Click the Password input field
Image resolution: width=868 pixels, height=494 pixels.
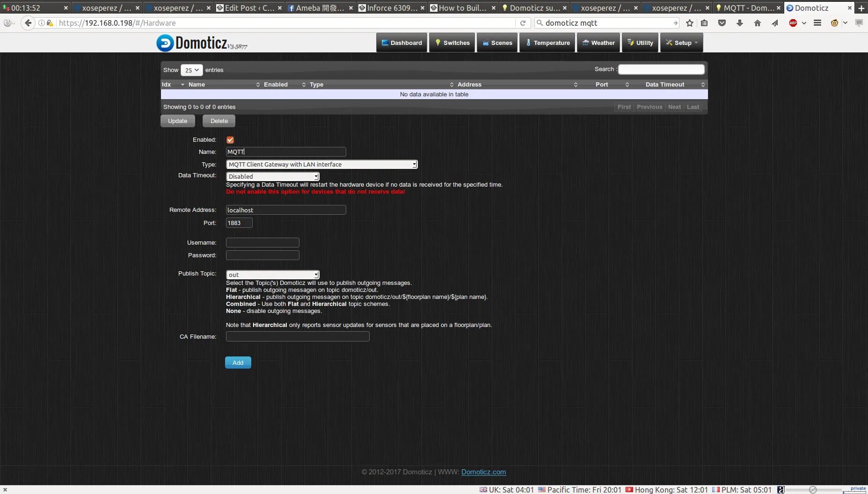[x=263, y=255]
